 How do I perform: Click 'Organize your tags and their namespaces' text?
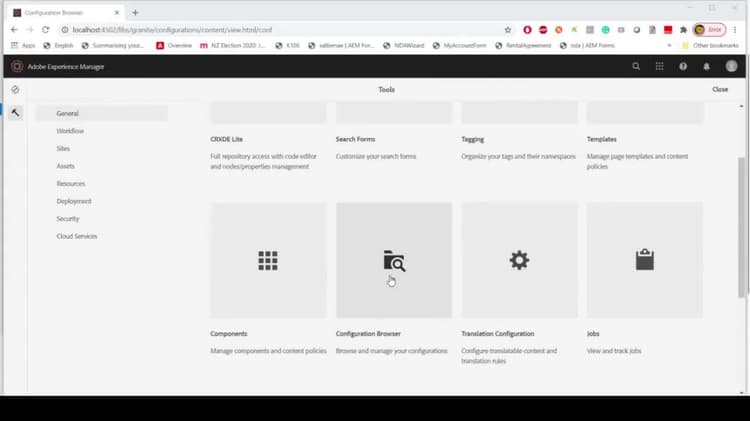518,156
